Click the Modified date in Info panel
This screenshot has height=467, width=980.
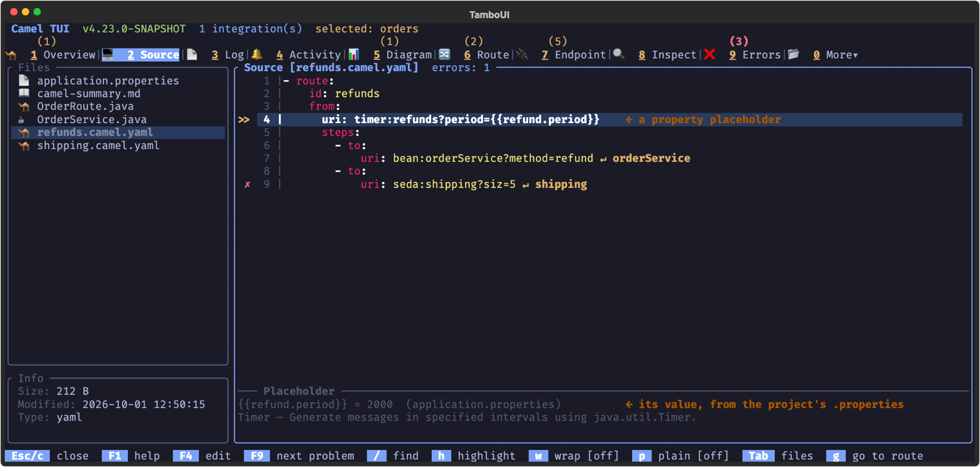point(144,404)
